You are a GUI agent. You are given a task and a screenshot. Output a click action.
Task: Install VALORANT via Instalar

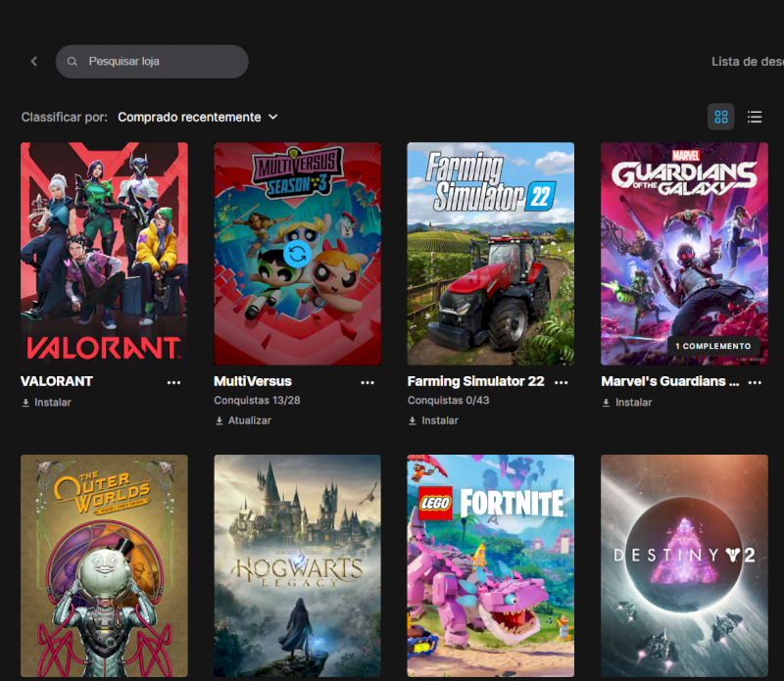pos(46,402)
